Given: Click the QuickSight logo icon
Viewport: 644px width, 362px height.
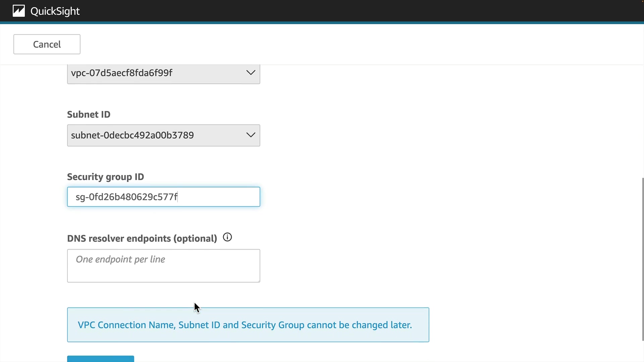Looking at the screenshot, I should click(x=19, y=11).
